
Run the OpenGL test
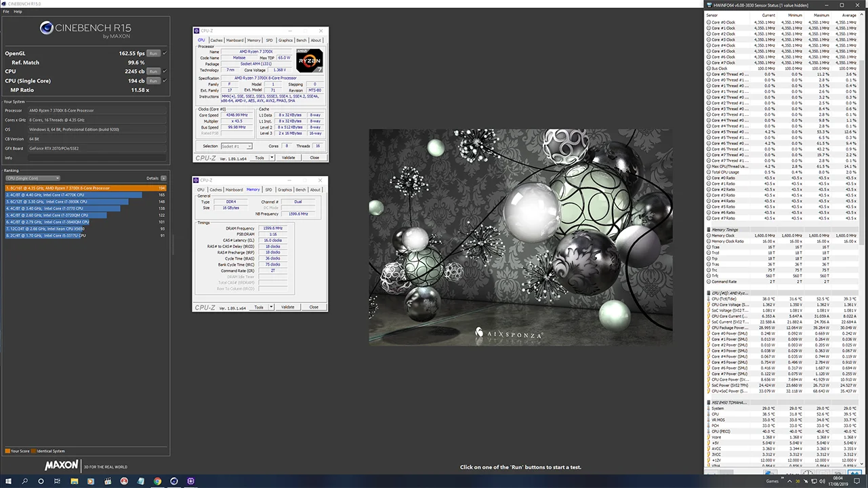[154, 53]
